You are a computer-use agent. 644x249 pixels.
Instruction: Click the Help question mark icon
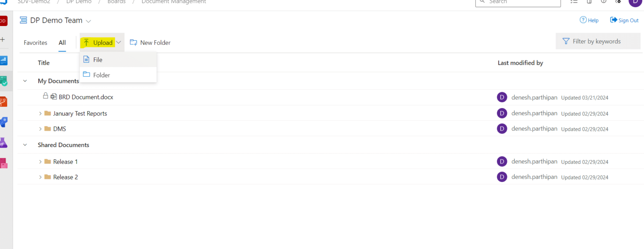583,20
